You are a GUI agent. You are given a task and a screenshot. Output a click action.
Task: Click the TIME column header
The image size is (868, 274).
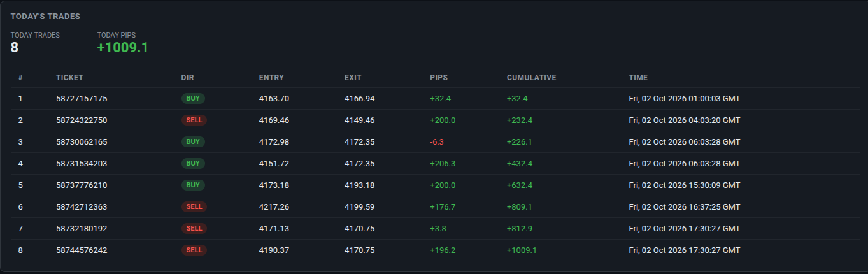638,78
